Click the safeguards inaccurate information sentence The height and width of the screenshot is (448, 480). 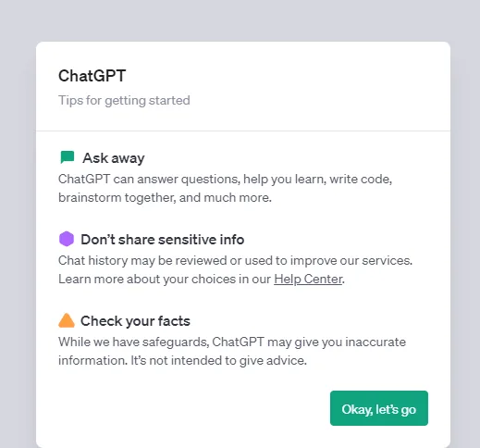tap(232, 342)
